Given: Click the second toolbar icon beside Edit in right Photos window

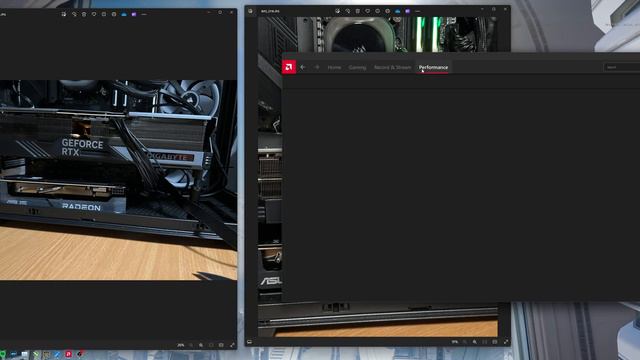Looking at the screenshot, I should pos(348,11).
